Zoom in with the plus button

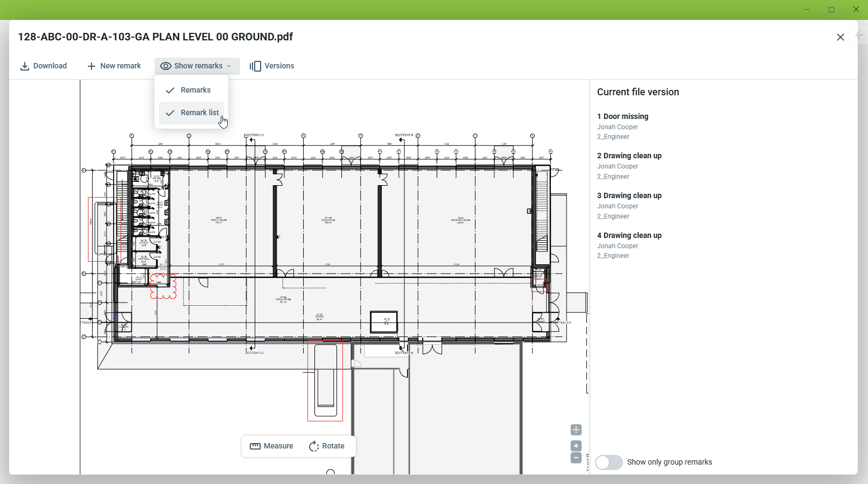(x=576, y=446)
